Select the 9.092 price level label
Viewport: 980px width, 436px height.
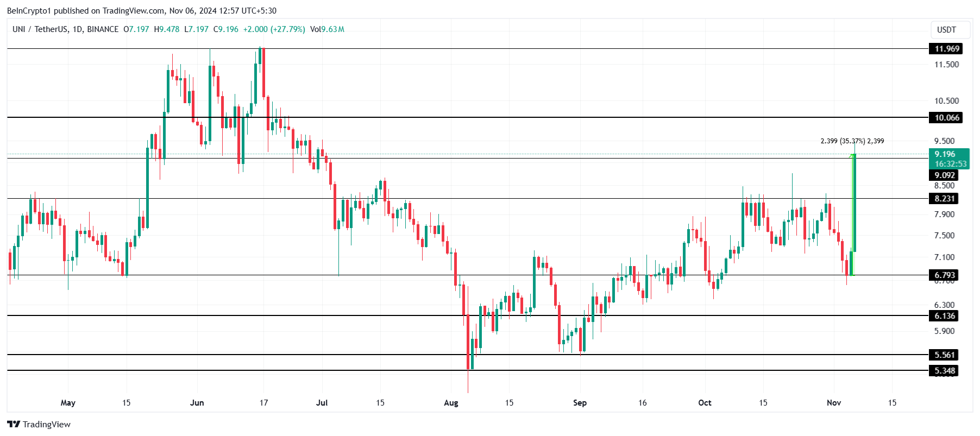pos(945,175)
